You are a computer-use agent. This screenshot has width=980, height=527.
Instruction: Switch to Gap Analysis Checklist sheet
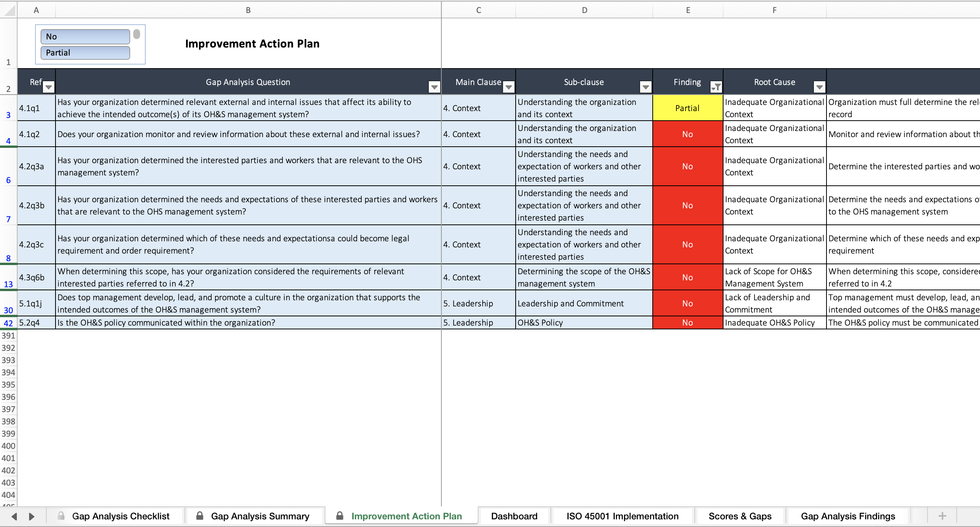[121, 516]
